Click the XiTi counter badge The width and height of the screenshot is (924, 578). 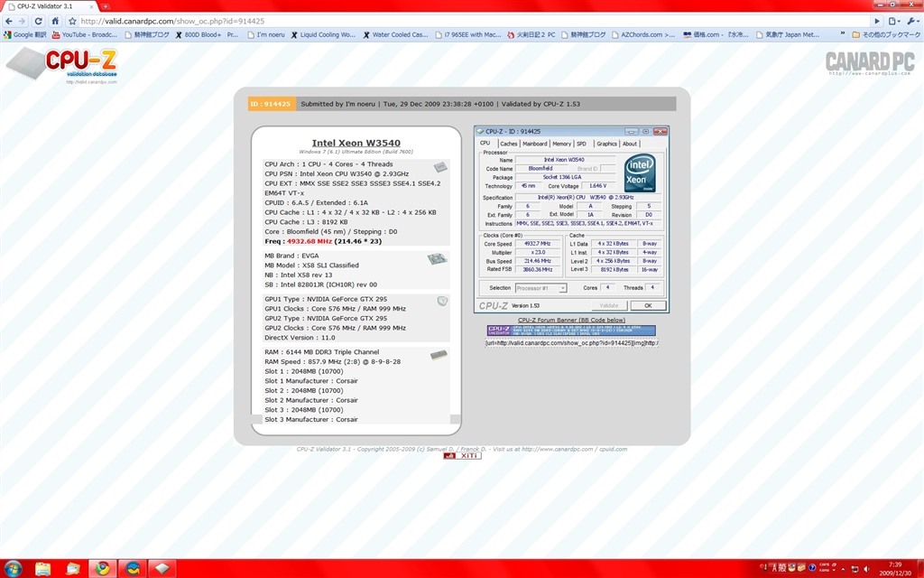pyautogui.click(x=462, y=456)
